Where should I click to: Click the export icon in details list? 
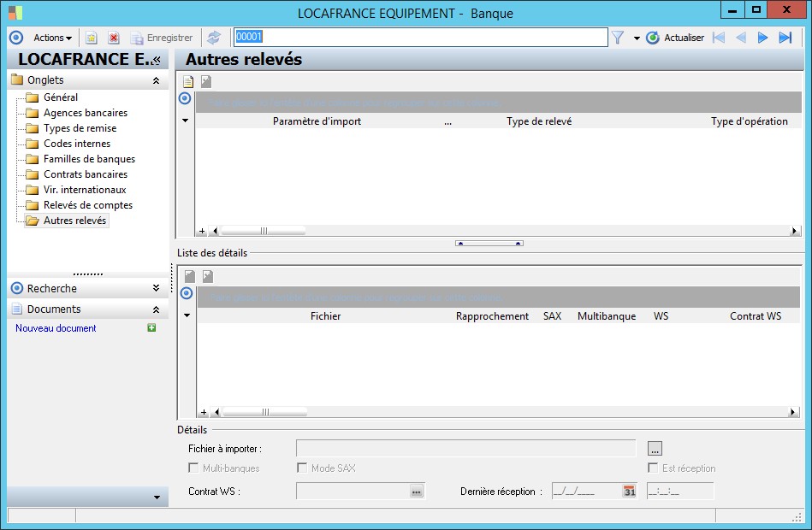coord(208,276)
